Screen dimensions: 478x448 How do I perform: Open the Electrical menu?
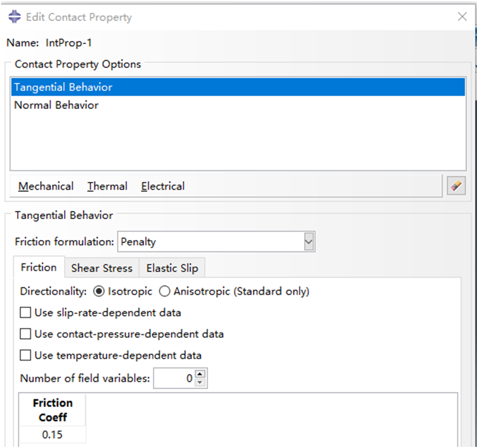point(163,186)
